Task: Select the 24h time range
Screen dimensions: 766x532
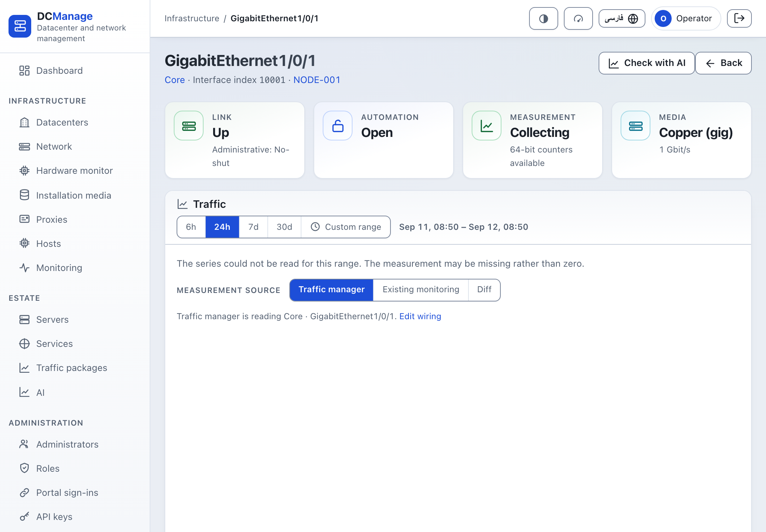Action: click(222, 227)
